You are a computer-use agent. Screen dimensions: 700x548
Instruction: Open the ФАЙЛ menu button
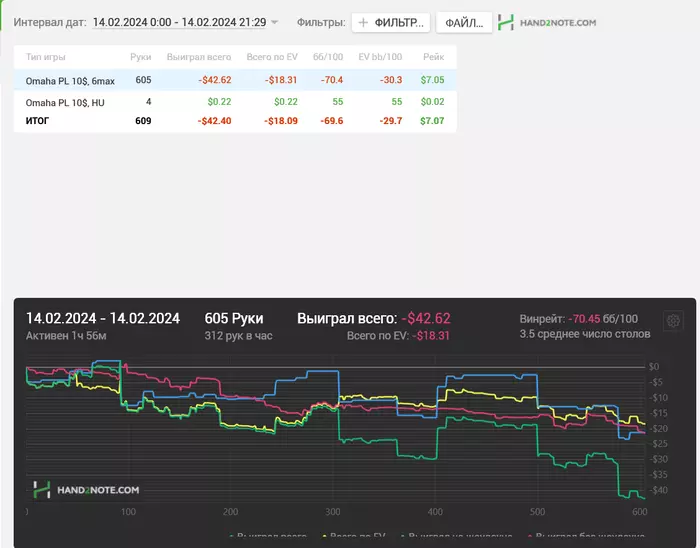464,22
